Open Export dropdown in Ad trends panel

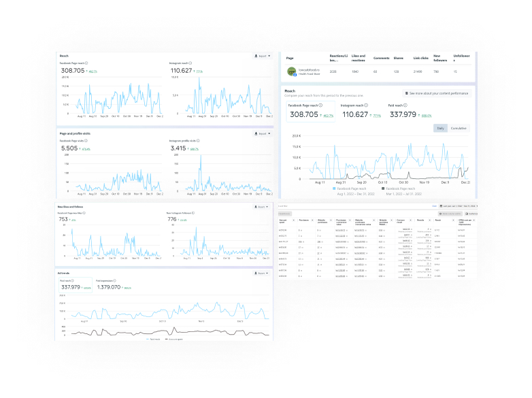tap(261, 273)
